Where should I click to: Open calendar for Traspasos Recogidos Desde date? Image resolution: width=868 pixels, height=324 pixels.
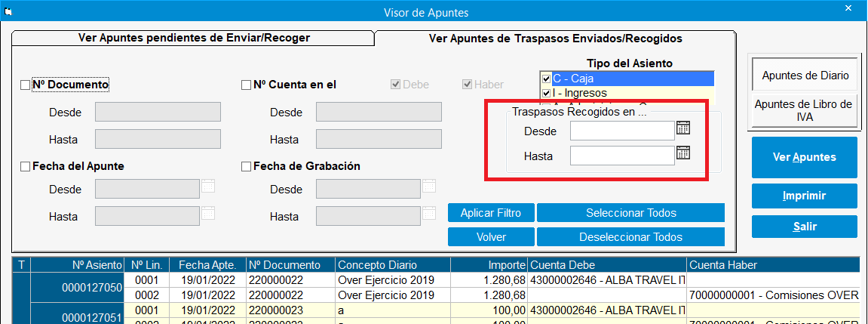tap(684, 128)
